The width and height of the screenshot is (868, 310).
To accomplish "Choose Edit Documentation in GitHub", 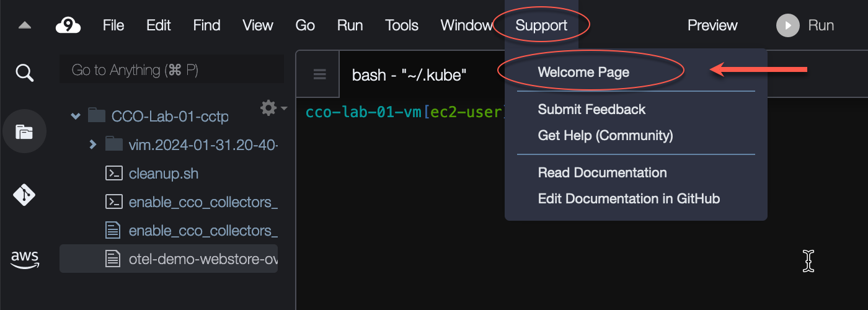I will pos(629,198).
